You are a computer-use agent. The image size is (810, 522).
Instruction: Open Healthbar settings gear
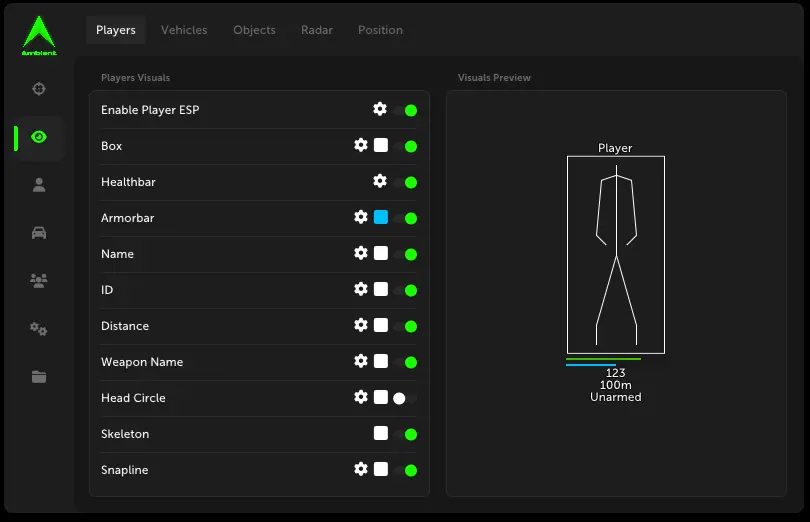coord(380,181)
